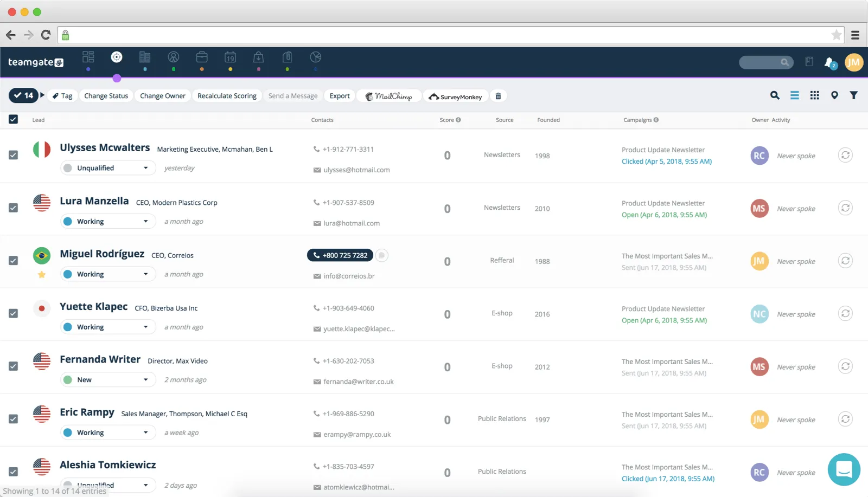This screenshot has height=497, width=868.
Task: Open Working status dropdown for Lura Manzella
Action: click(108, 221)
